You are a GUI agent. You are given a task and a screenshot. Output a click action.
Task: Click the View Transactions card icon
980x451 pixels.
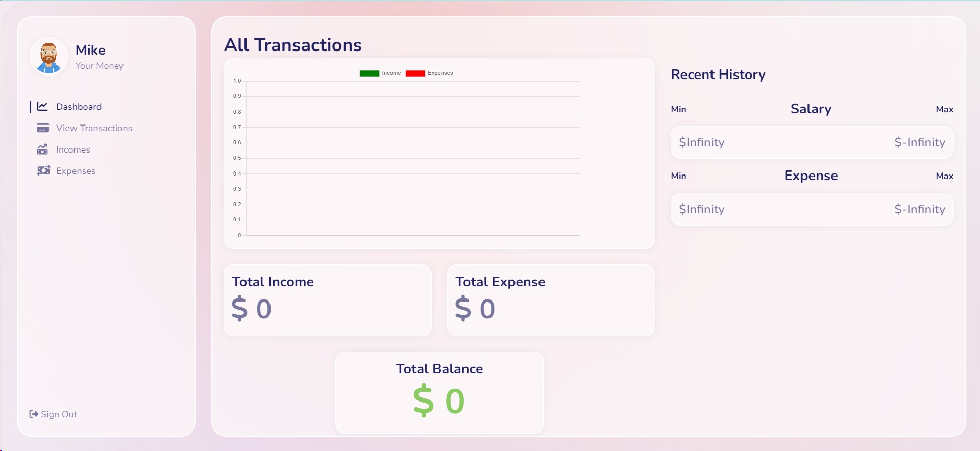pos(43,128)
